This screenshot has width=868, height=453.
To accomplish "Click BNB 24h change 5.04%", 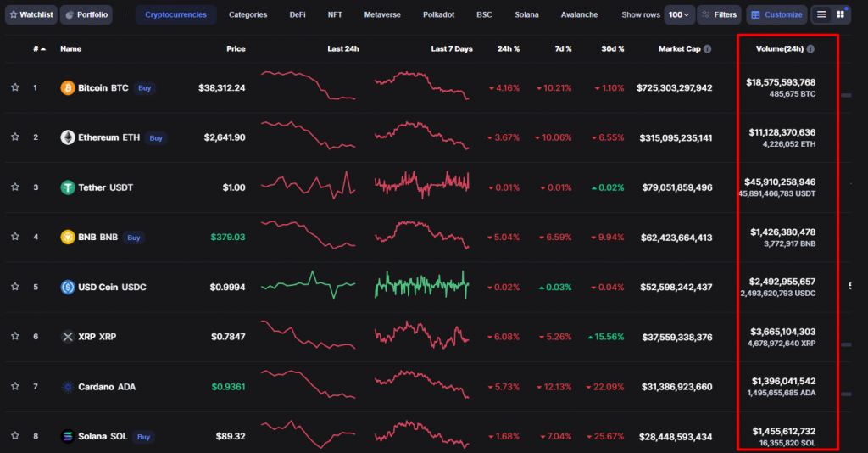I will [504, 237].
